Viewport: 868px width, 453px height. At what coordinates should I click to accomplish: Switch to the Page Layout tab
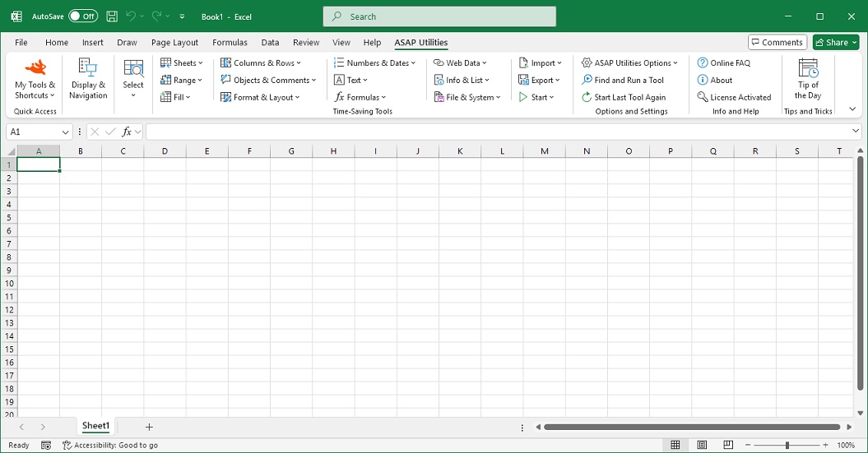174,43
